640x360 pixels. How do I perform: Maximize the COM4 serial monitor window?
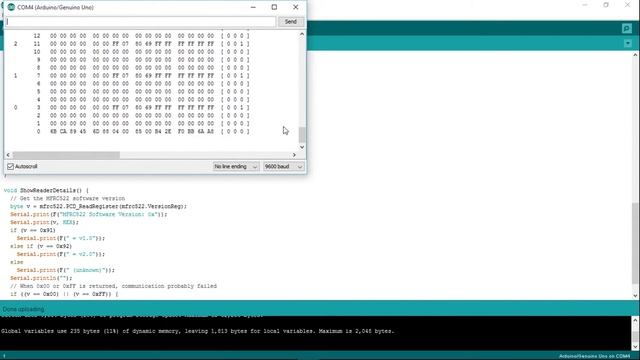(x=274, y=7)
